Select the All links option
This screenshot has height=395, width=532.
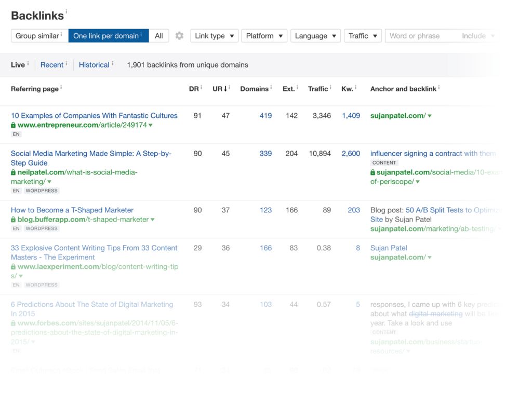(159, 36)
